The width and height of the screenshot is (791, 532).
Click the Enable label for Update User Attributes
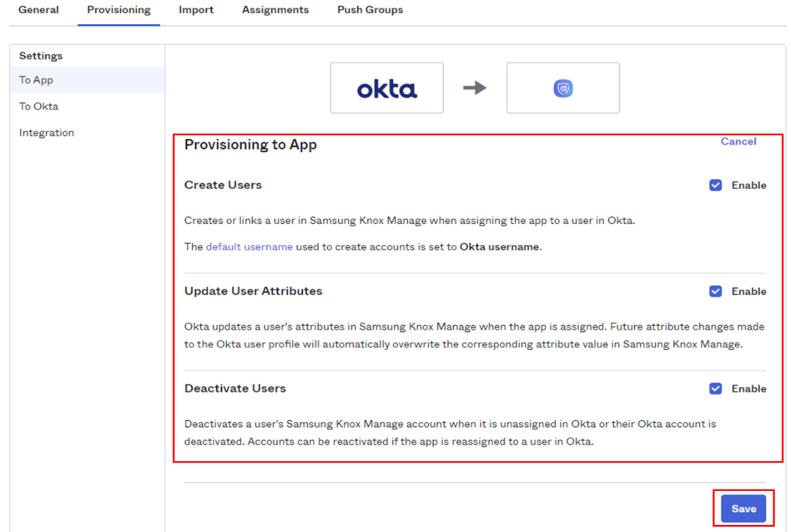tap(748, 291)
